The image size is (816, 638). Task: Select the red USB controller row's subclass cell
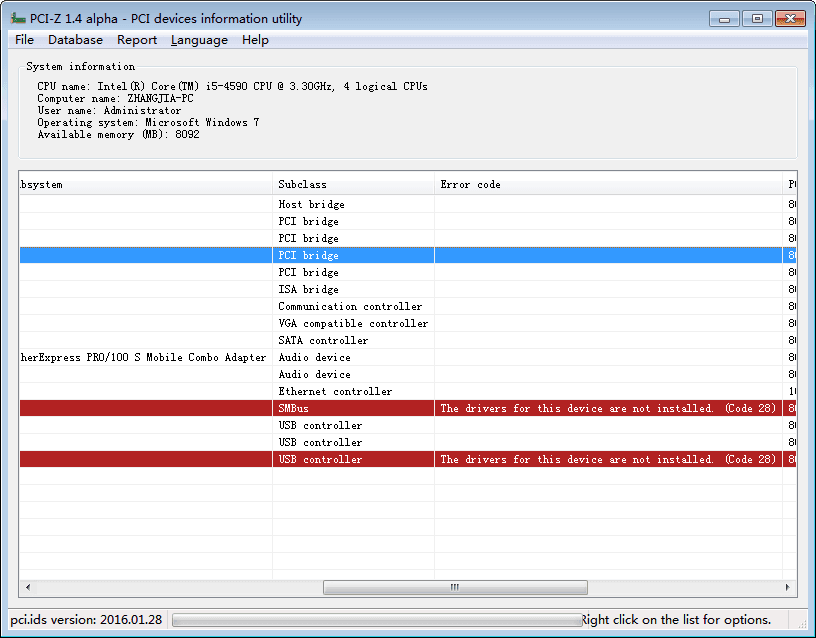[x=353, y=459]
